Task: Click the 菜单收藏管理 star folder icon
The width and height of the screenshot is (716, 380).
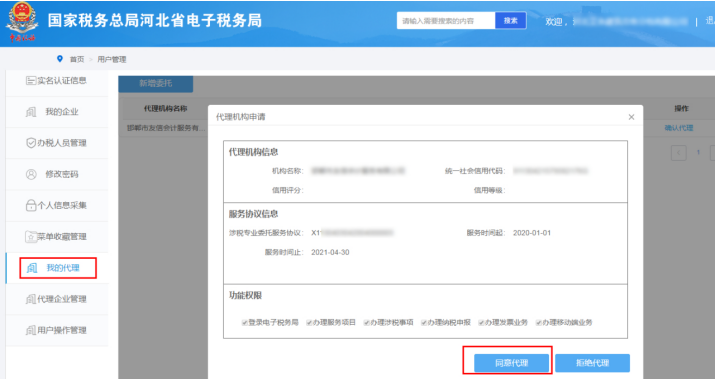Action: (x=31, y=237)
